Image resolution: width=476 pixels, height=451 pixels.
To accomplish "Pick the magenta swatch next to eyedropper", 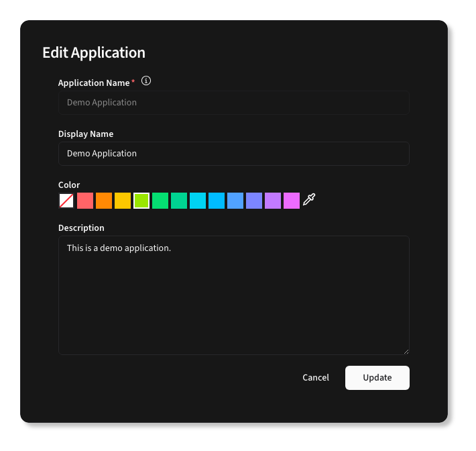I will (292, 201).
